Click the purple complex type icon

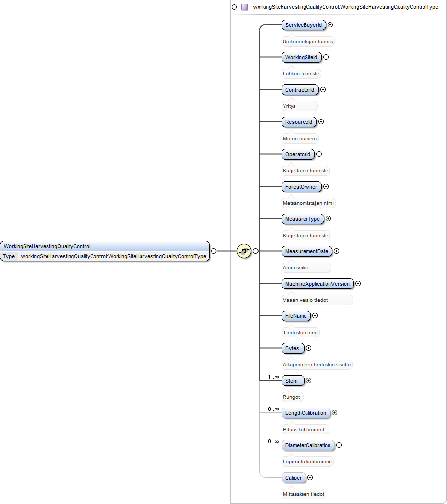pyautogui.click(x=244, y=7)
